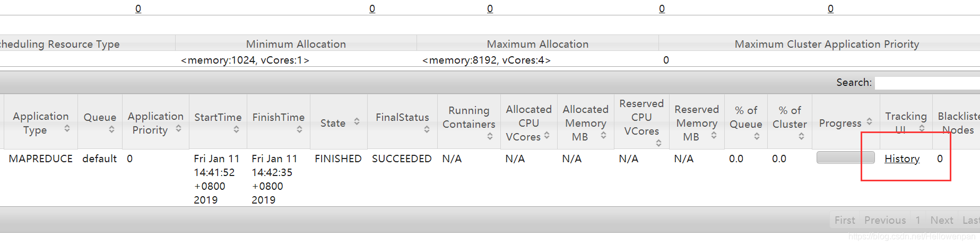Click the Progress column sort icon

(x=869, y=121)
